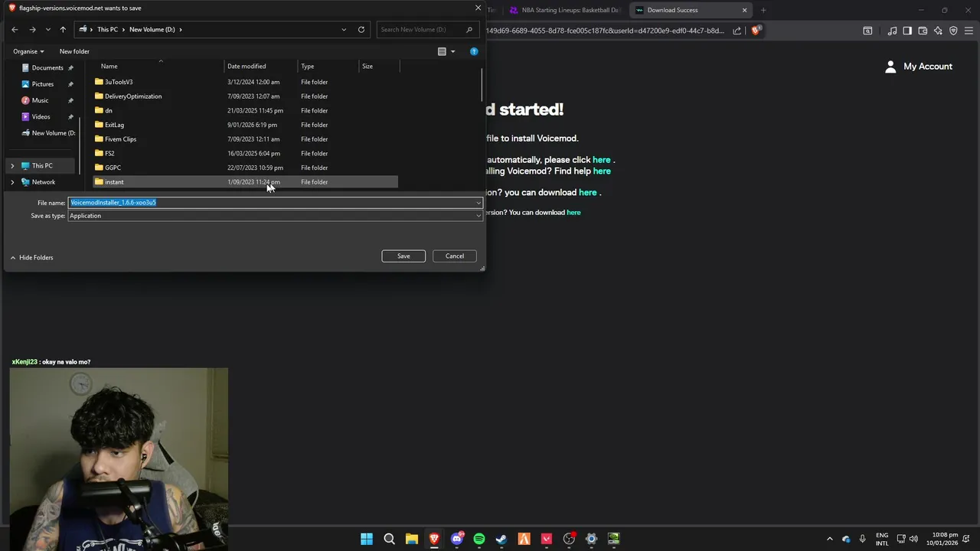Open Brave sidebar toggle icon
Screen dimensions: 980x551
(x=907, y=31)
